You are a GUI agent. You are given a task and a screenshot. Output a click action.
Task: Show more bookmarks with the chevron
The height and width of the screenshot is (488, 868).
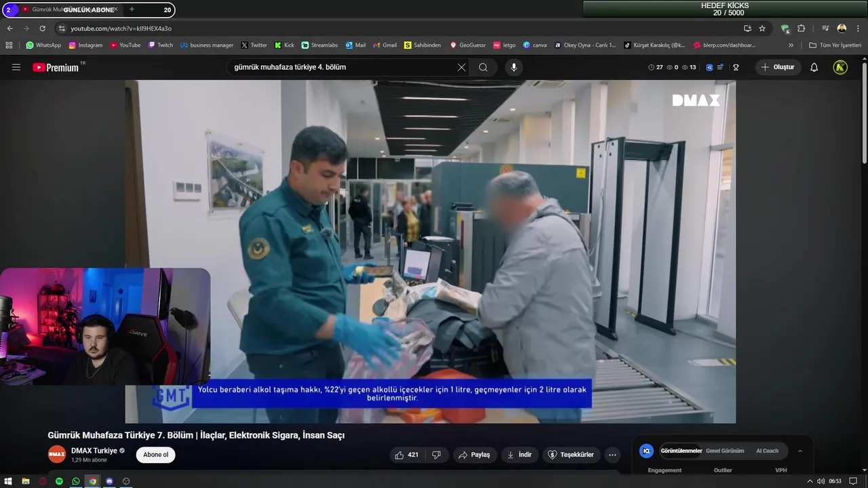[791, 45]
